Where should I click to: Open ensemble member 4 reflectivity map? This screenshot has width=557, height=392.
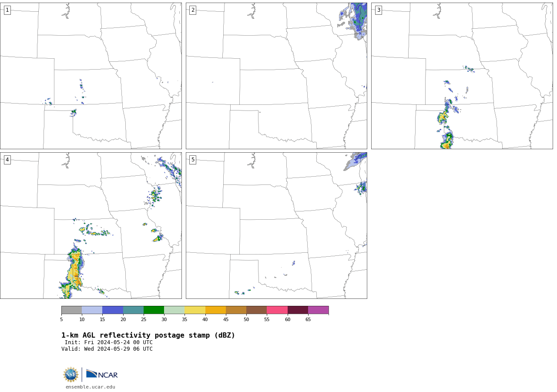pos(91,225)
